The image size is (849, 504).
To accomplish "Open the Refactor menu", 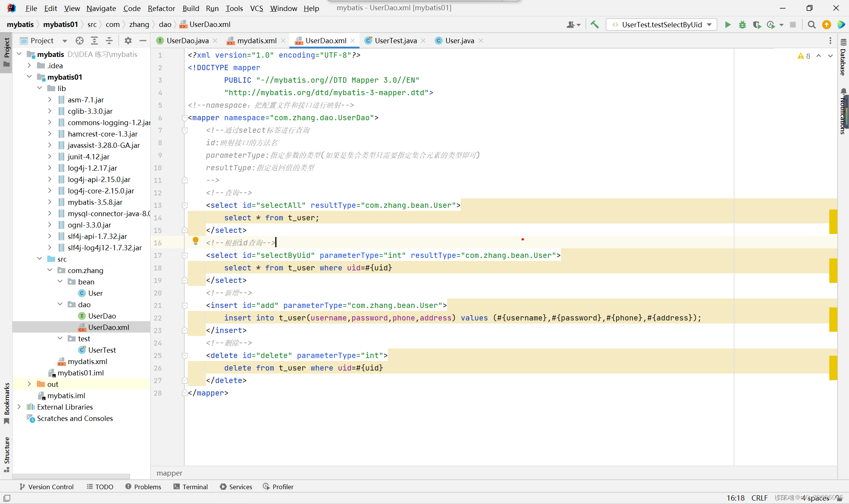I will click(x=161, y=8).
